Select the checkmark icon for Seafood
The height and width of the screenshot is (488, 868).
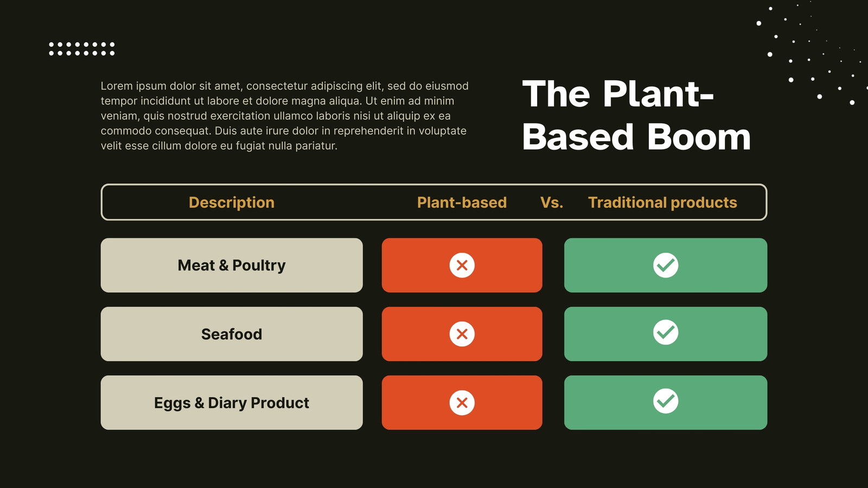pos(666,332)
